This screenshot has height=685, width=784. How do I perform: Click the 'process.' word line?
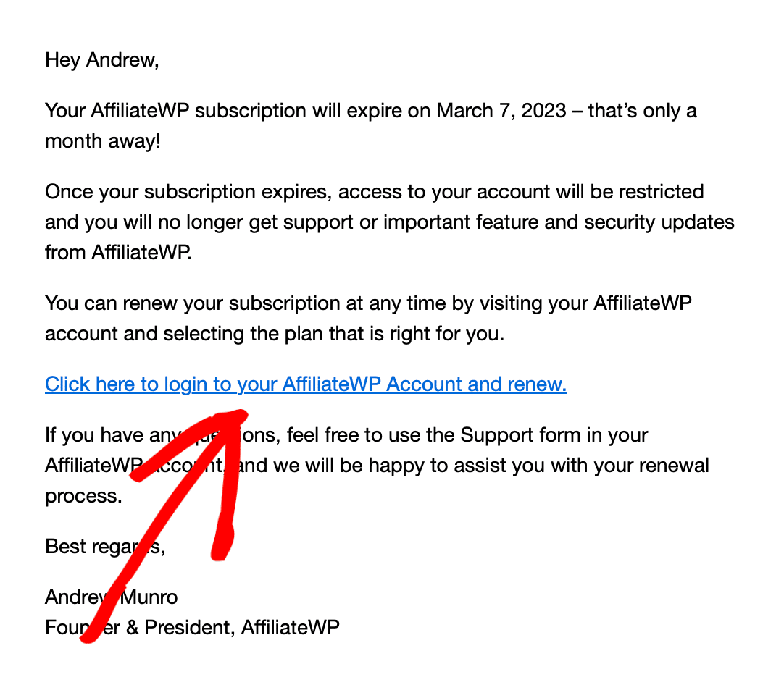click(x=83, y=496)
